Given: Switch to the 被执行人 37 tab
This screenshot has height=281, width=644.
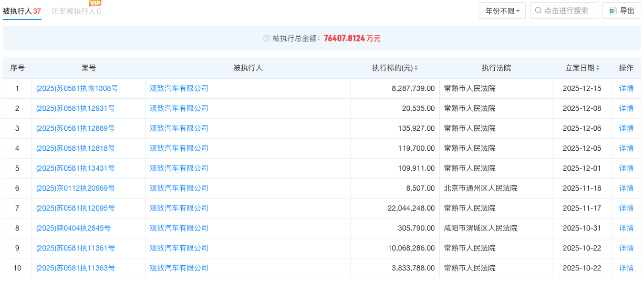Looking at the screenshot, I should tap(22, 11).
